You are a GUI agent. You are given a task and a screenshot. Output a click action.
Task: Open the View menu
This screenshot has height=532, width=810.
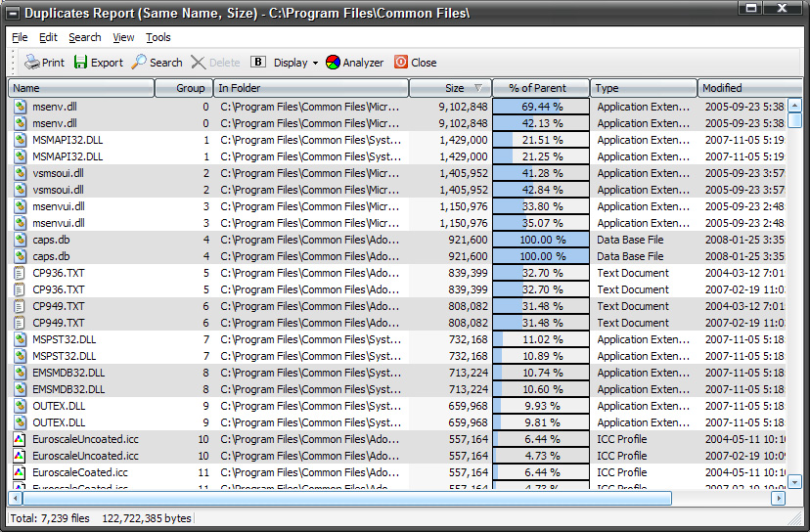coord(123,37)
